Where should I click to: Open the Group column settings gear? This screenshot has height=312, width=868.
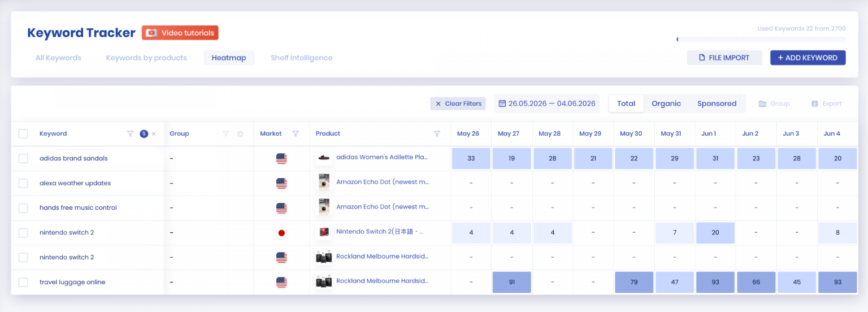pos(240,134)
